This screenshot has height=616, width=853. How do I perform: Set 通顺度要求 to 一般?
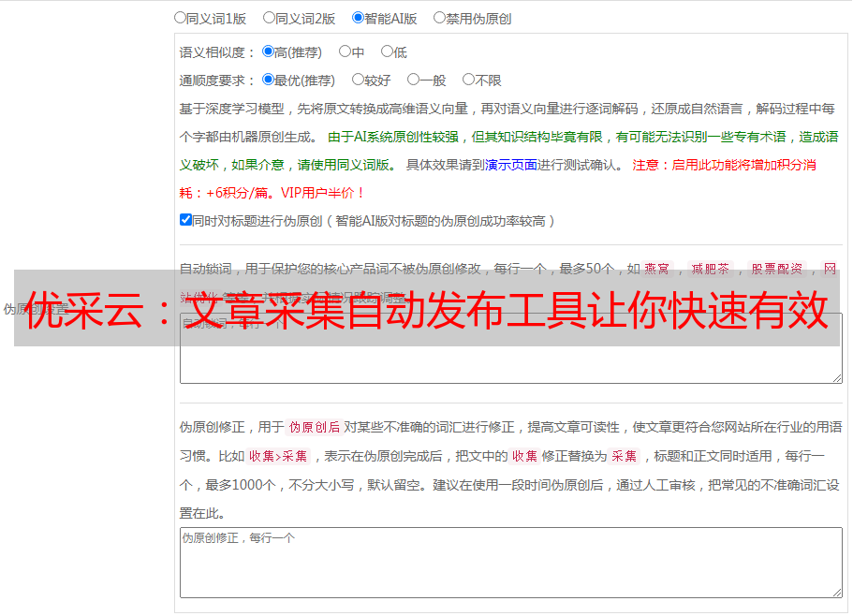[414, 80]
